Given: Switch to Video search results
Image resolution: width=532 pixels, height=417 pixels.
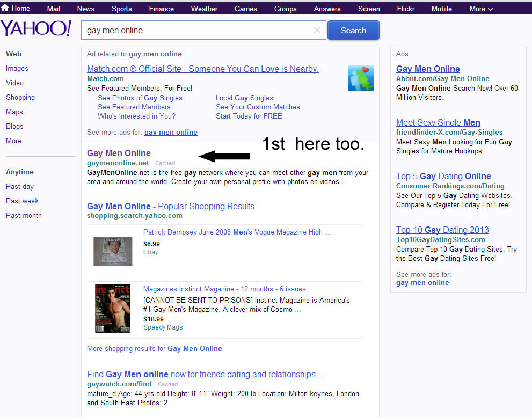Looking at the screenshot, I should click(x=14, y=83).
